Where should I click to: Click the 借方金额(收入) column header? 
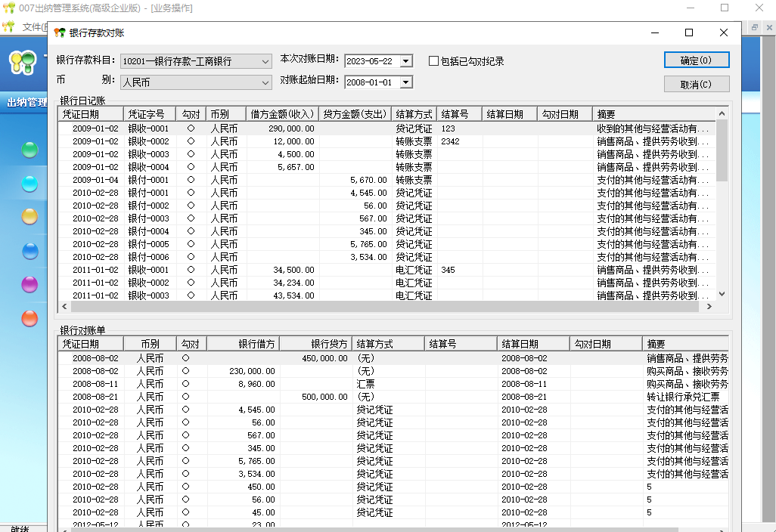(x=282, y=115)
